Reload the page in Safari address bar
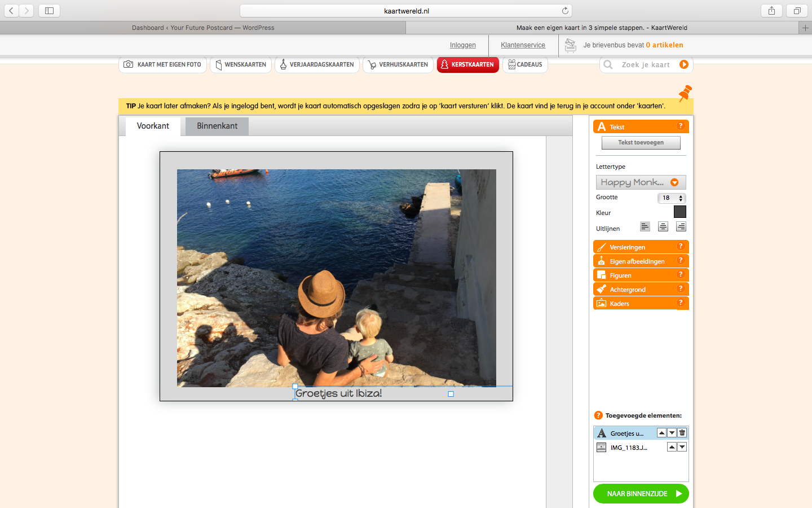The width and height of the screenshot is (812, 508). [x=565, y=11]
